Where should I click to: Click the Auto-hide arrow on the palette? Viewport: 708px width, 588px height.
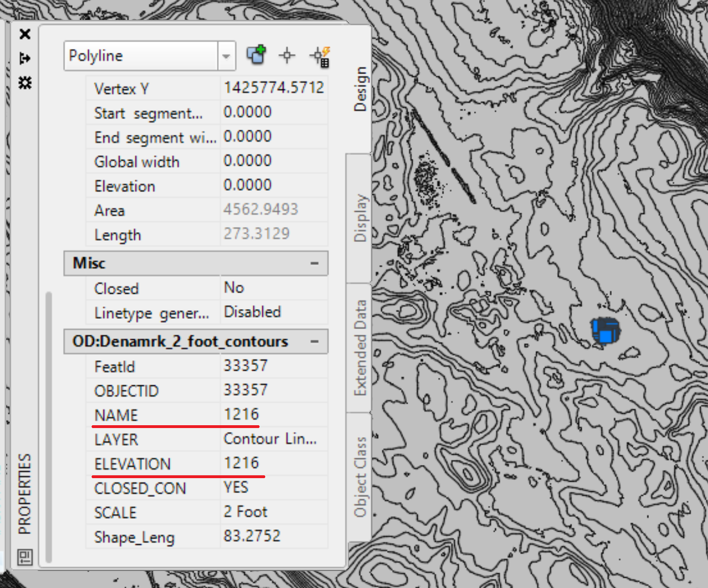point(24,57)
